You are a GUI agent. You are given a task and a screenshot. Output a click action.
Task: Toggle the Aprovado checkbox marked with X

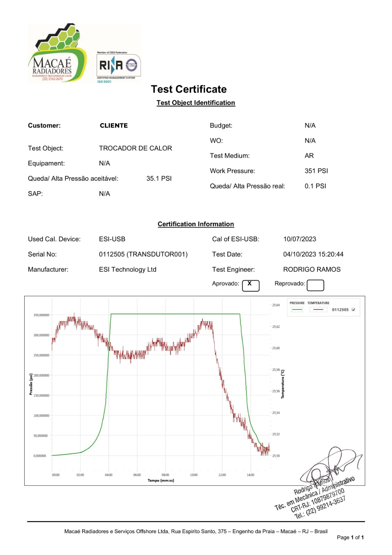[251, 285]
